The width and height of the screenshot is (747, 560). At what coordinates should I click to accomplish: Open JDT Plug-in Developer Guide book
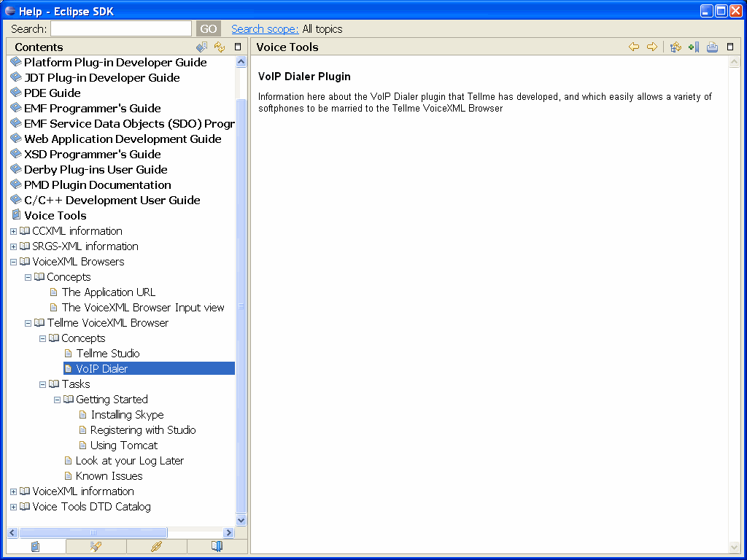coord(102,77)
